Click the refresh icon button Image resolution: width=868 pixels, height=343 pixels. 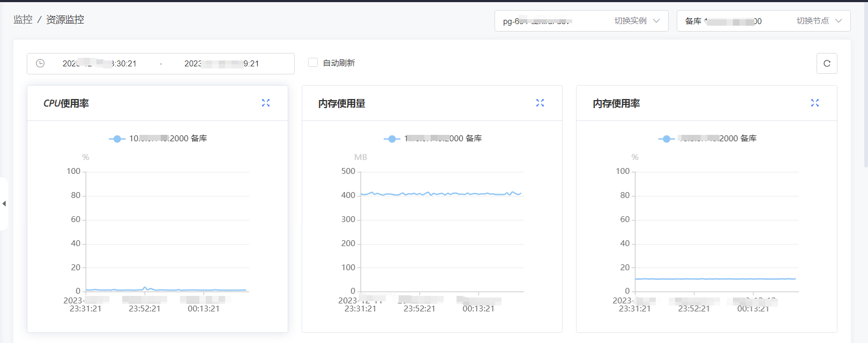click(827, 63)
